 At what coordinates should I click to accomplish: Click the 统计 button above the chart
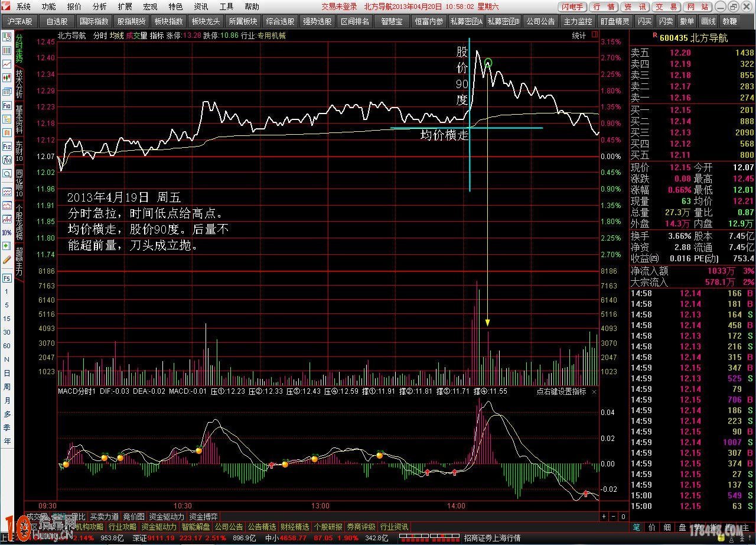(x=579, y=35)
